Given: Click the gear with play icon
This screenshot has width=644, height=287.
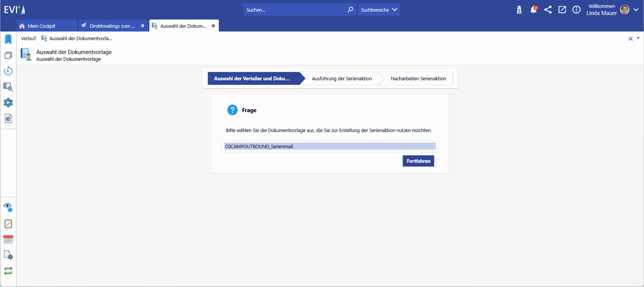Looking at the screenshot, I should 8,103.
